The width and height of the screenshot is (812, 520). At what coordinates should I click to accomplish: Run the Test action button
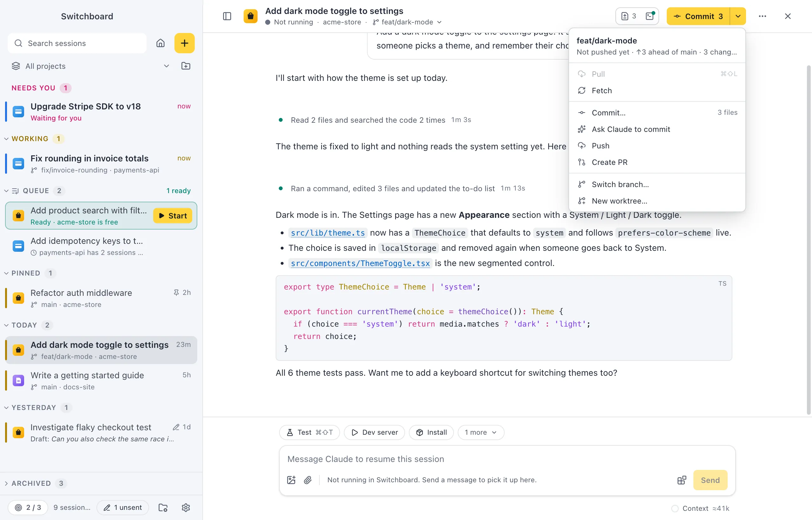(x=309, y=432)
